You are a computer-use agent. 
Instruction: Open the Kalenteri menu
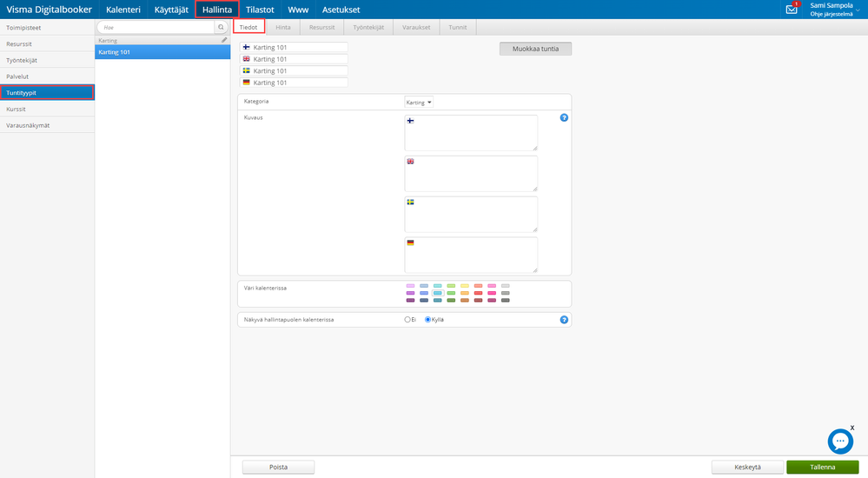[123, 10]
